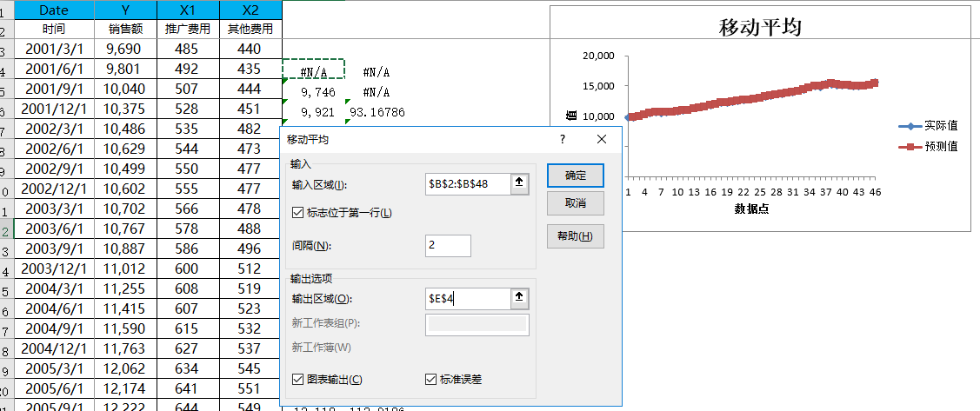The image size is (980, 411).
Task: Select X1 cell 528
Action: 188,109
